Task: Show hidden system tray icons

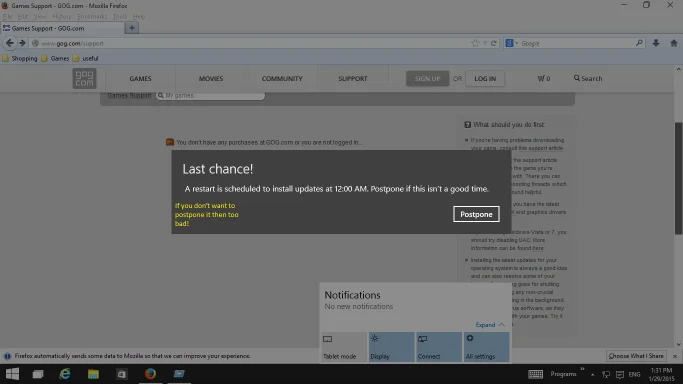Action: pos(592,374)
